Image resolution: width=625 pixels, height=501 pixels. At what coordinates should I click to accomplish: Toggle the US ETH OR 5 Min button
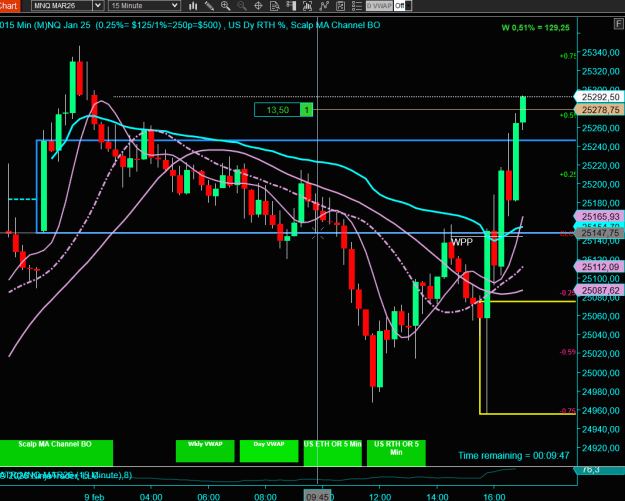point(332,453)
